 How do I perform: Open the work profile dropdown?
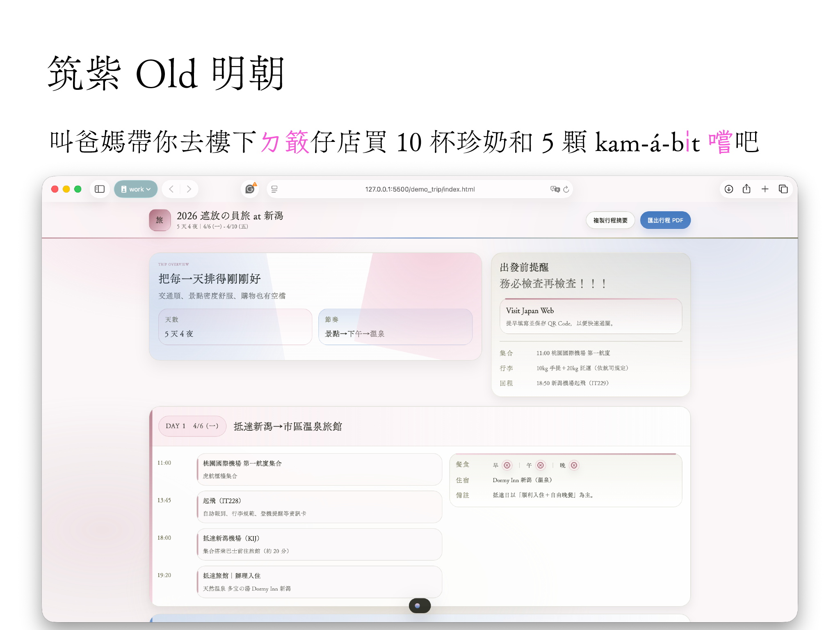[x=136, y=189]
